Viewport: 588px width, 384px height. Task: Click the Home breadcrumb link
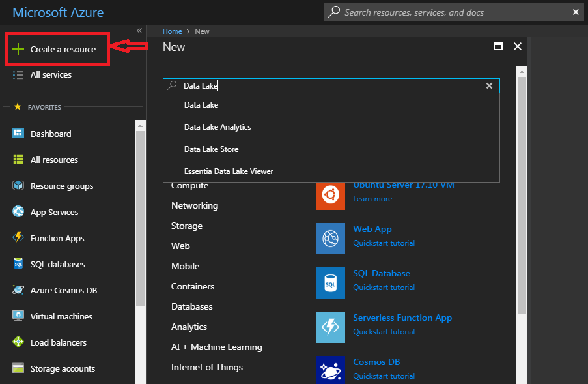point(172,31)
